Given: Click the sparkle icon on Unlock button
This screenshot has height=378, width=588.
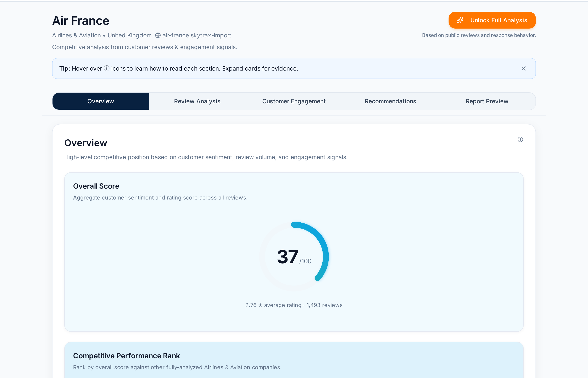Looking at the screenshot, I should 460,20.
